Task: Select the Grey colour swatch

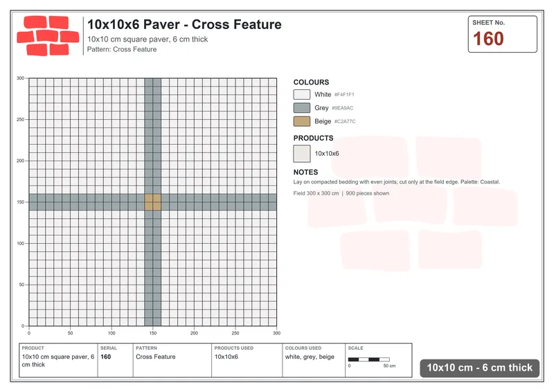Action: pos(302,108)
